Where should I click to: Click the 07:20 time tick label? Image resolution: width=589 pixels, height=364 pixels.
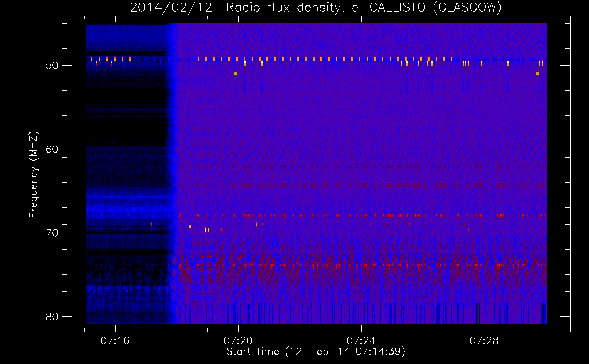pyautogui.click(x=238, y=341)
